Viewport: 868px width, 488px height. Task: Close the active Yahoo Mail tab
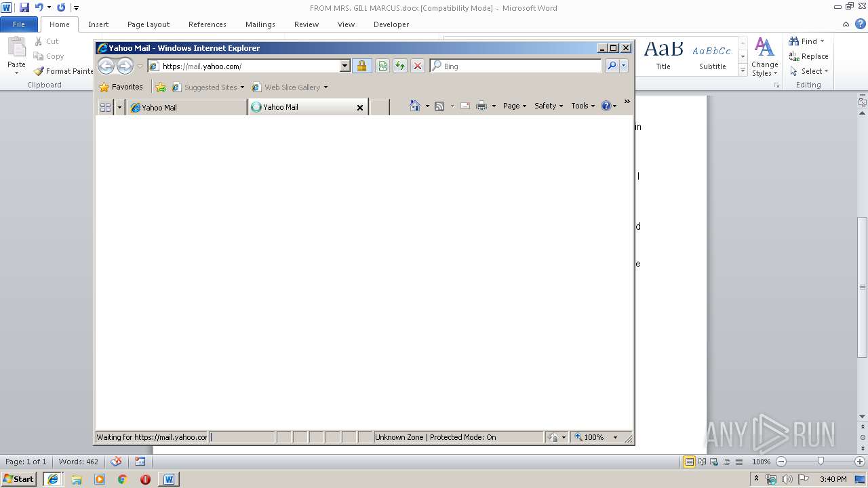pyautogui.click(x=360, y=107)
